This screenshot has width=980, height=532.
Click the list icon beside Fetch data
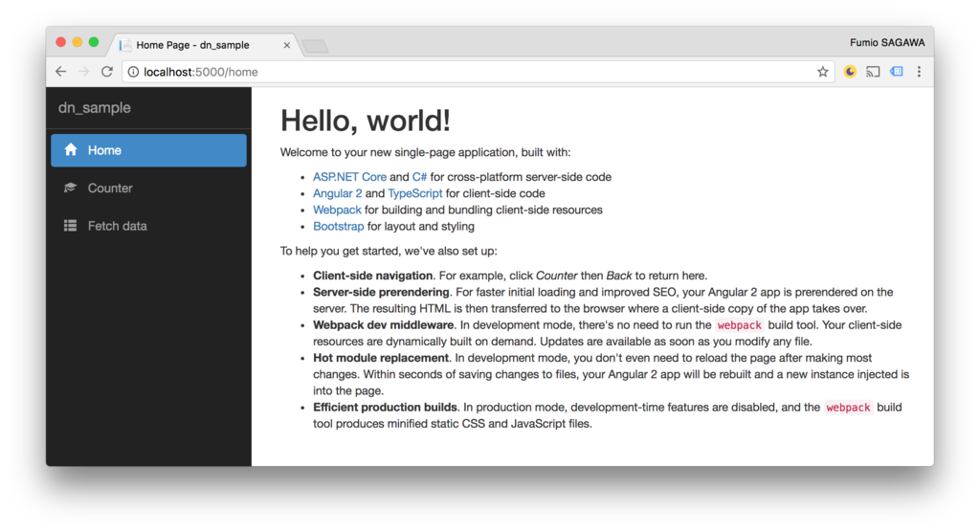pos(70,226)
